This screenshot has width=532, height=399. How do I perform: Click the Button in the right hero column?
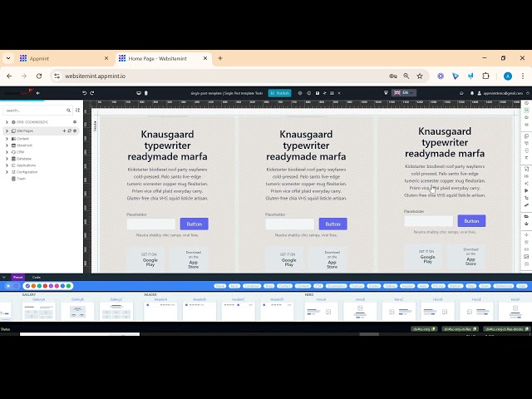(x=471, y=221)
